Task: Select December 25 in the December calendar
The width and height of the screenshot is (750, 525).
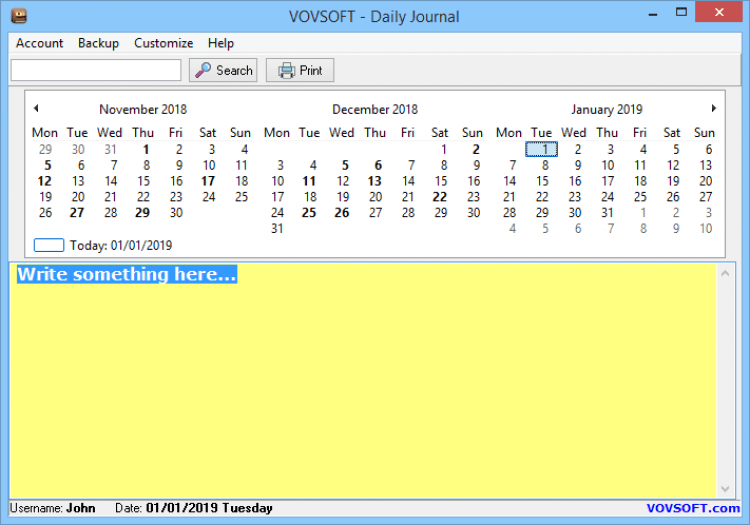Action: [x=309, y=213]
